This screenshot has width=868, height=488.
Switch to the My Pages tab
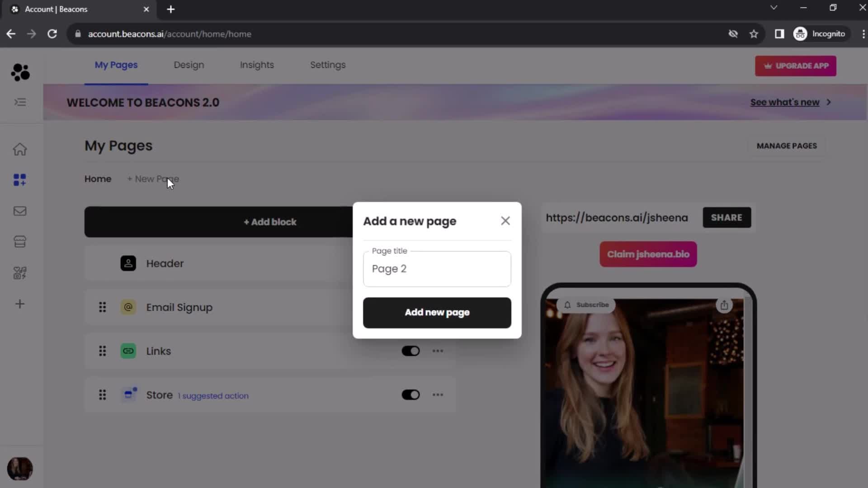click(x=116, y=65)
